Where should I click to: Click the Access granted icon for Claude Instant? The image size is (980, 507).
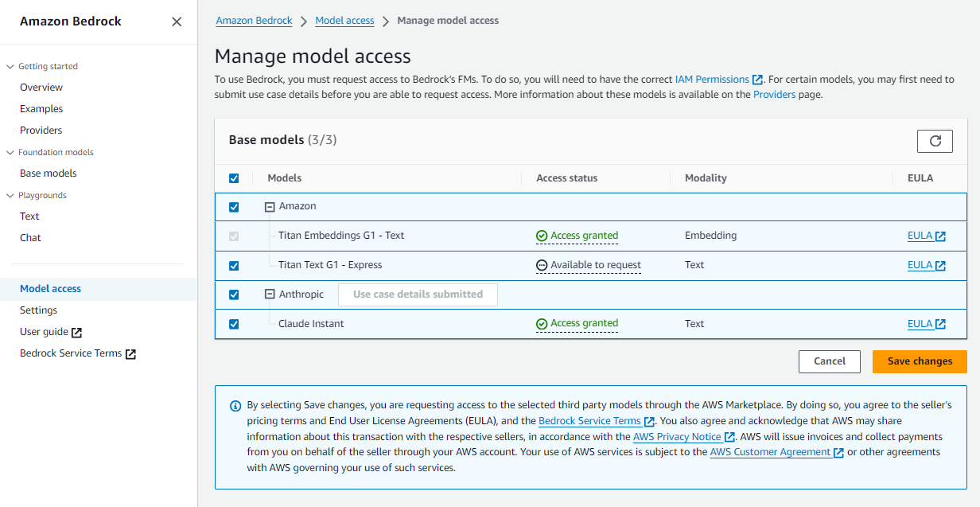pos(542,324)
